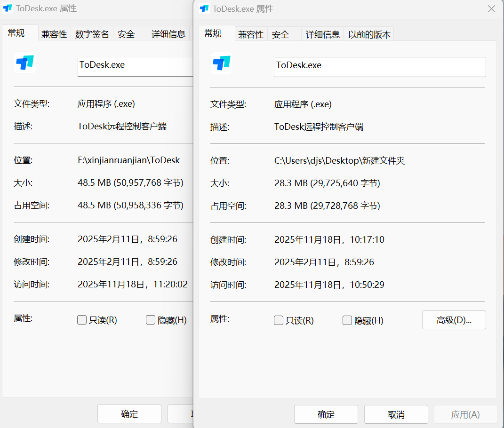Open advanced attributes via 高级(D)... button

point(453,320)
